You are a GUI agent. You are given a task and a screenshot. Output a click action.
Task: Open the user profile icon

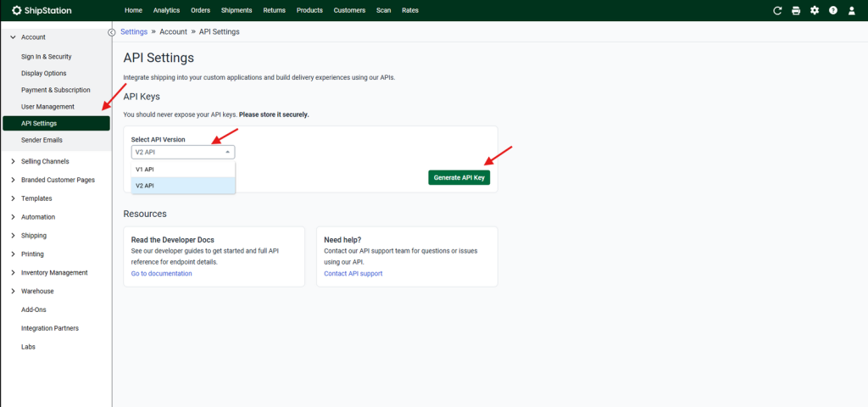(851, 10)
